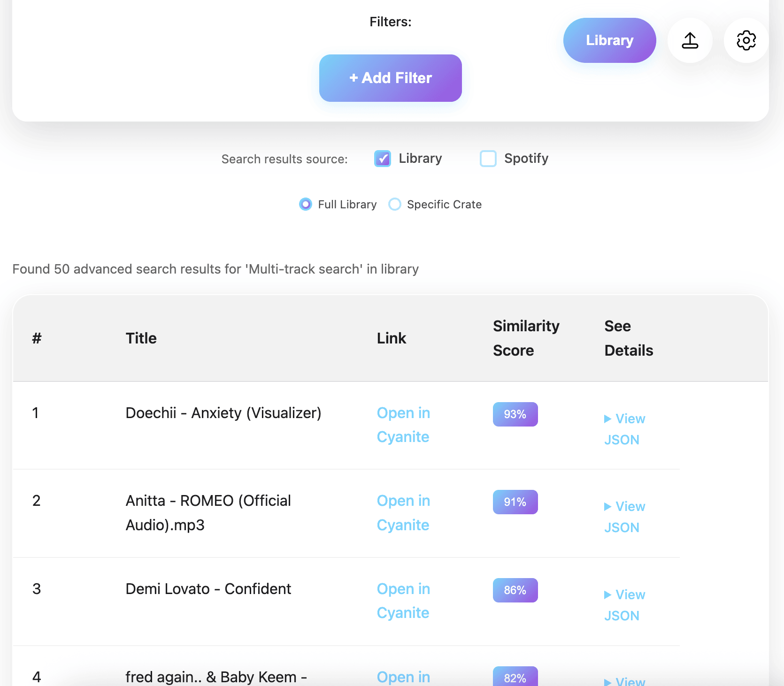784x686 pixels.
Task: Click the Add Filter button
Action: tap(390, 78)
